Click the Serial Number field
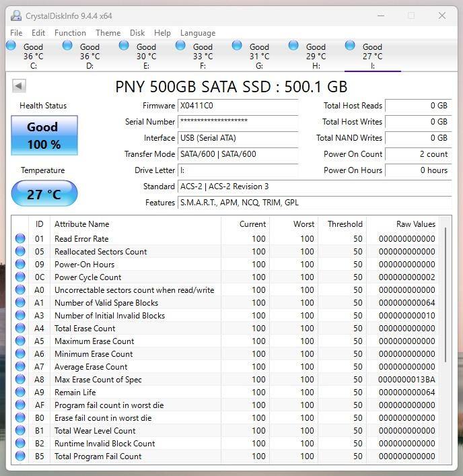 pyautogui.click(x=238, y=122)
